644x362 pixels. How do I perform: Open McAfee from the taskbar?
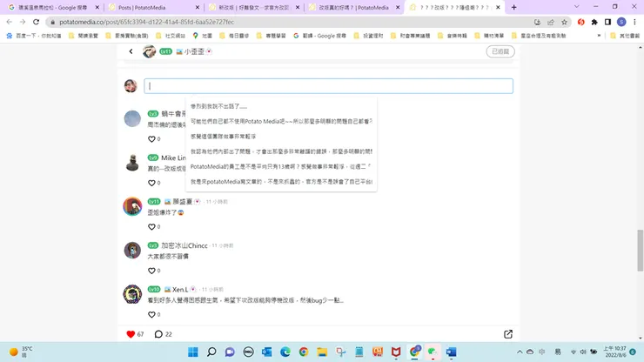[396, 352]
